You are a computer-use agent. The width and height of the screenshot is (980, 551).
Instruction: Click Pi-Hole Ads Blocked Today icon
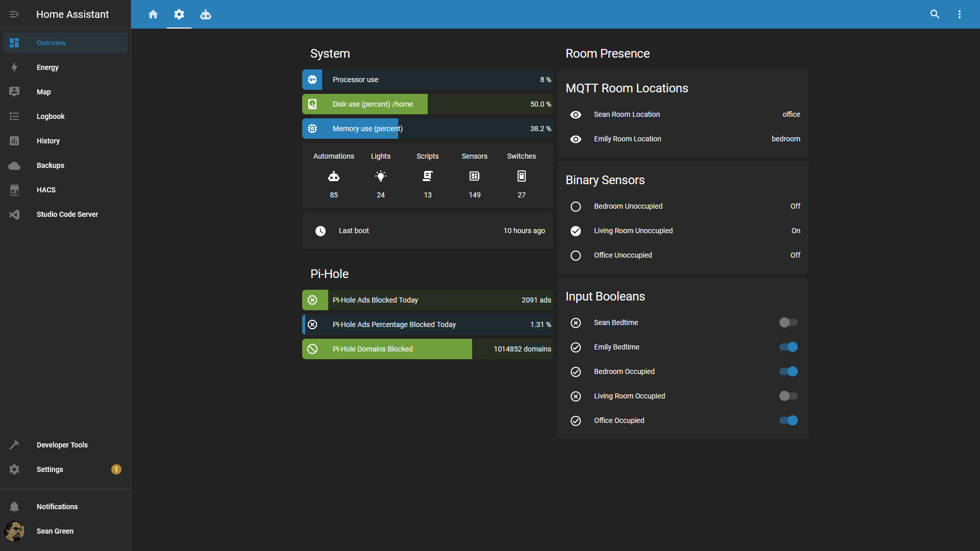tap(312, 300)
